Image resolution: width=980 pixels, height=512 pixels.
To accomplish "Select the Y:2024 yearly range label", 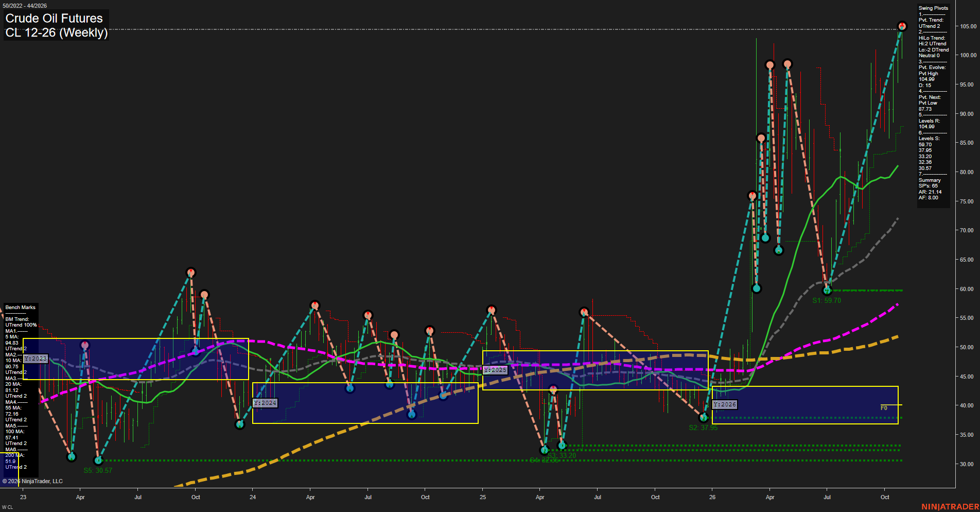I will (265, 403).
